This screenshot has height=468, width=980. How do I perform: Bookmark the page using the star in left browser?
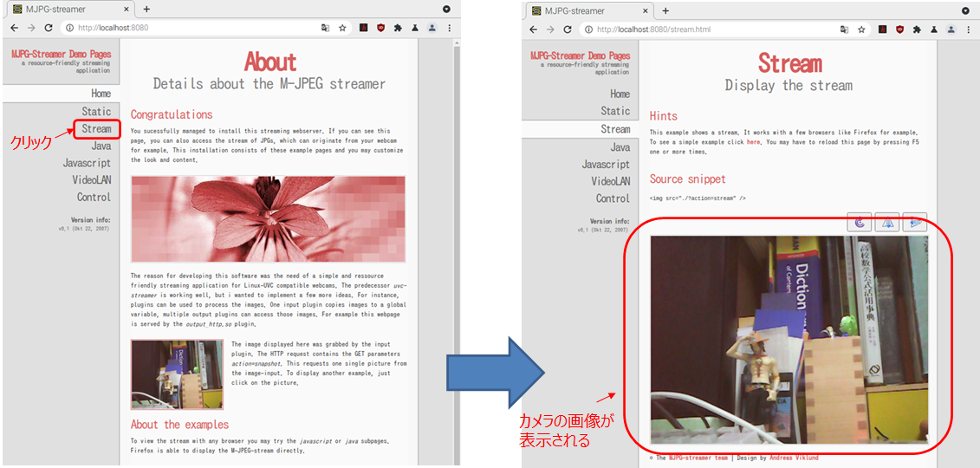[x=343, y=28]
